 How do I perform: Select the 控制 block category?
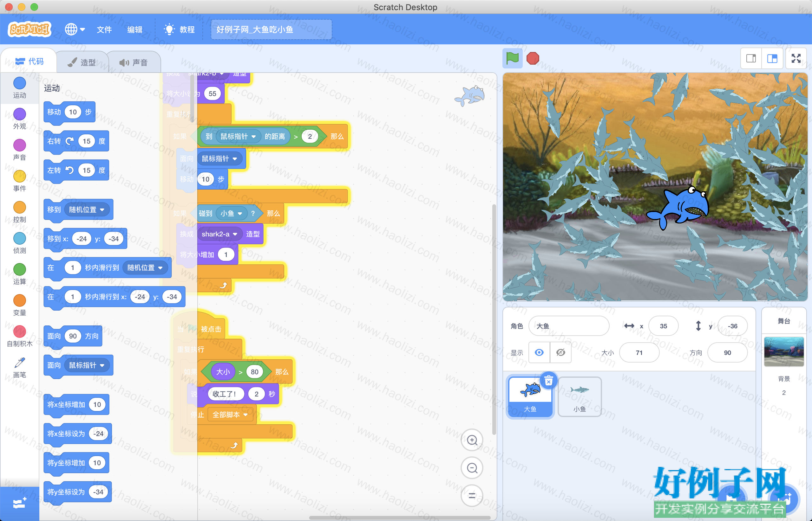click(x=19, y=212)
